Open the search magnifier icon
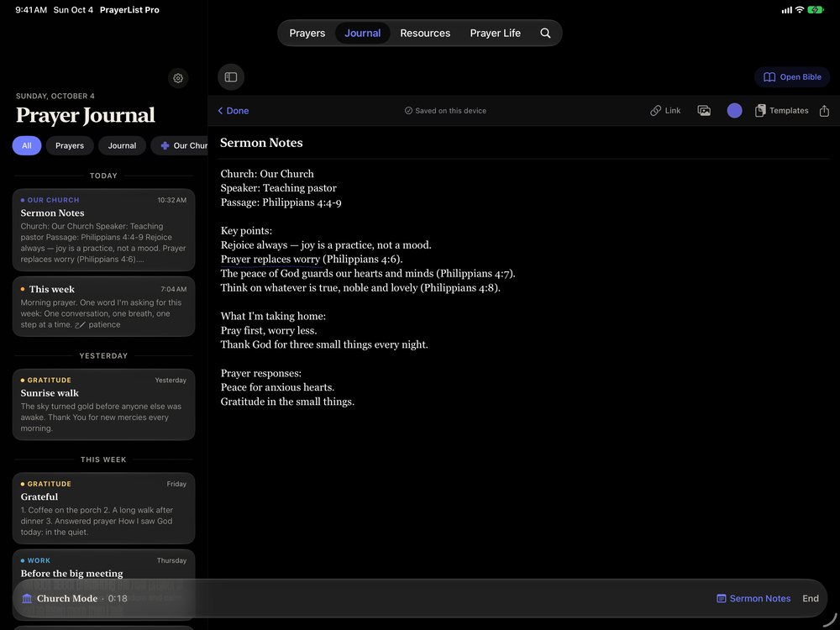 (545, 34)
